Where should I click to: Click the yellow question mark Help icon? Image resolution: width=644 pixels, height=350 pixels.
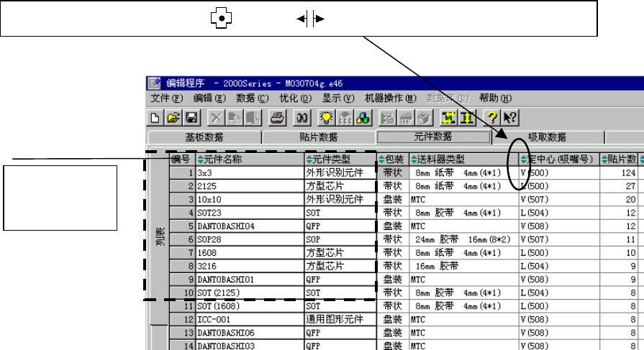pyautogui.click(x=493, y=118)
